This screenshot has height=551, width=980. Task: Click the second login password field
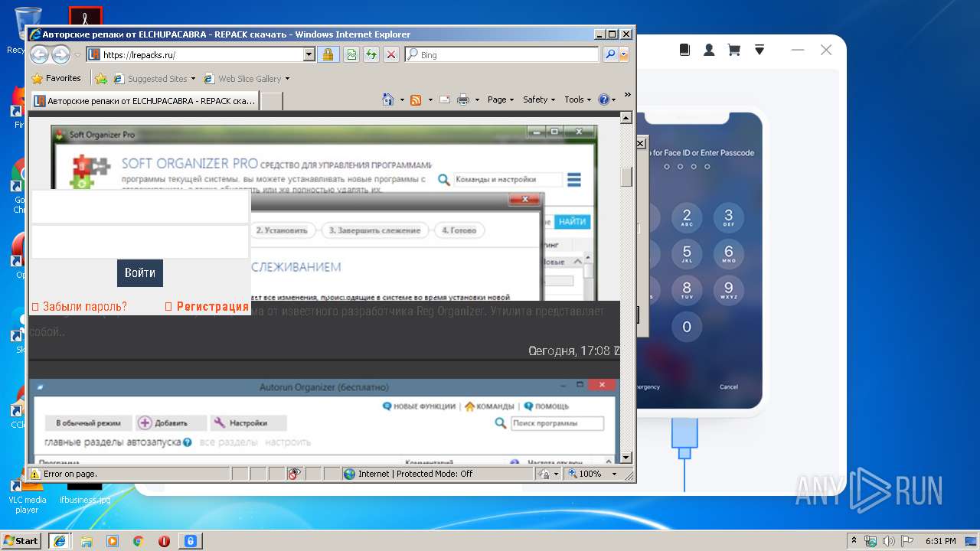pyautogui.click(x=139, y=242)
